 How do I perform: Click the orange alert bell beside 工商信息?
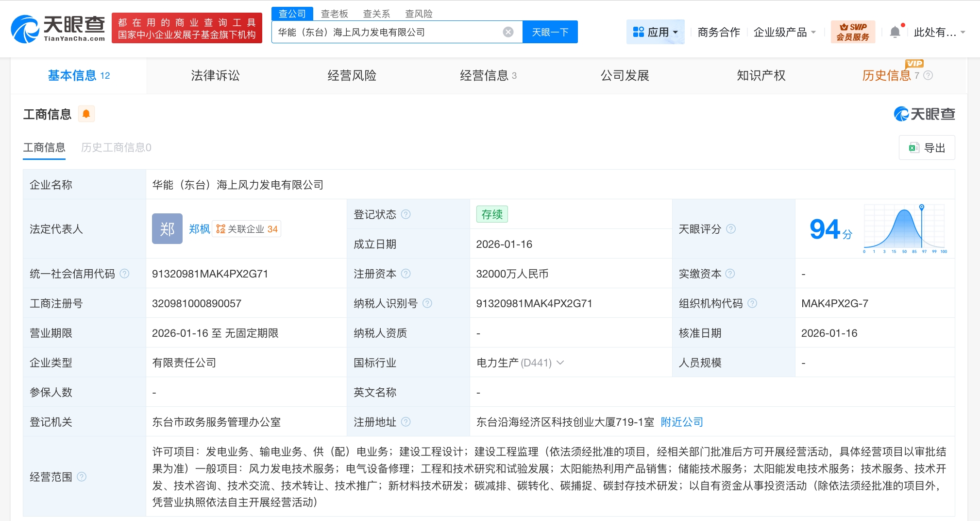click(86, 114)
